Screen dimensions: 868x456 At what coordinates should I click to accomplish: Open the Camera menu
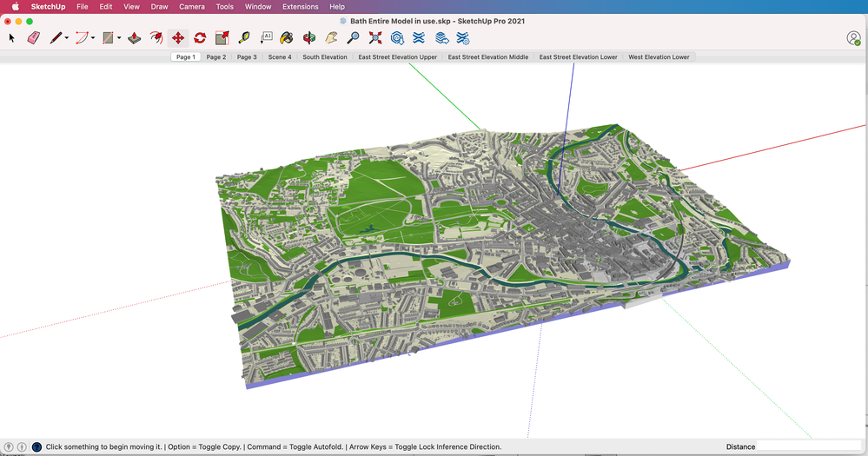191,6
